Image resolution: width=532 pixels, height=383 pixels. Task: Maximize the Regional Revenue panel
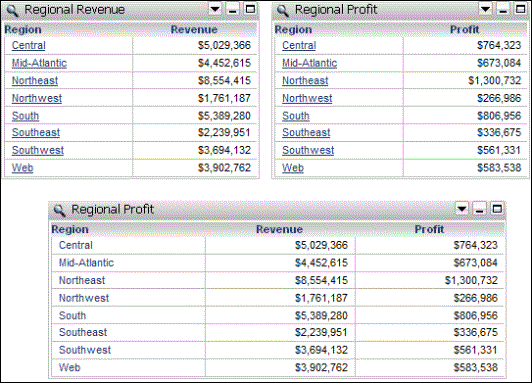[250, 9]
